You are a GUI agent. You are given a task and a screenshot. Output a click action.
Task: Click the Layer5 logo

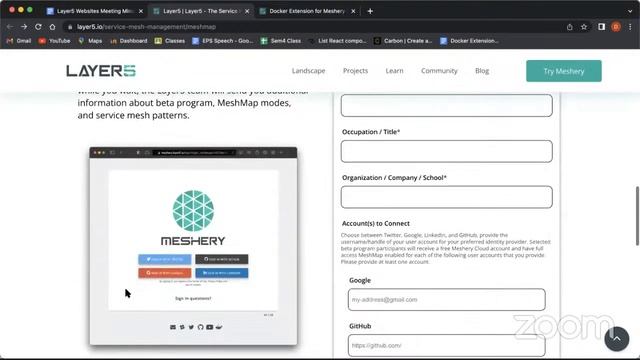pyautogui.click(x=101, y=71)
